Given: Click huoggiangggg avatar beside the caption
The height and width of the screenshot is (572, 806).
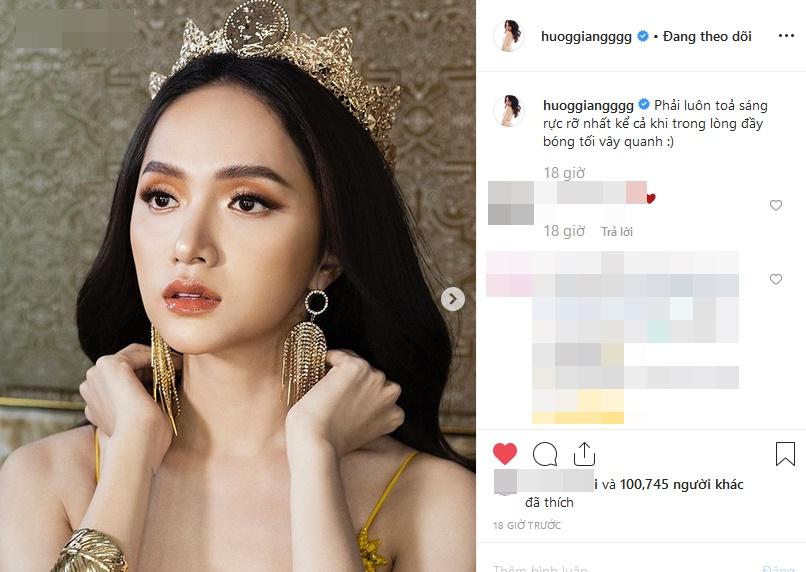Looking at the screenshot, I should 508,110.
